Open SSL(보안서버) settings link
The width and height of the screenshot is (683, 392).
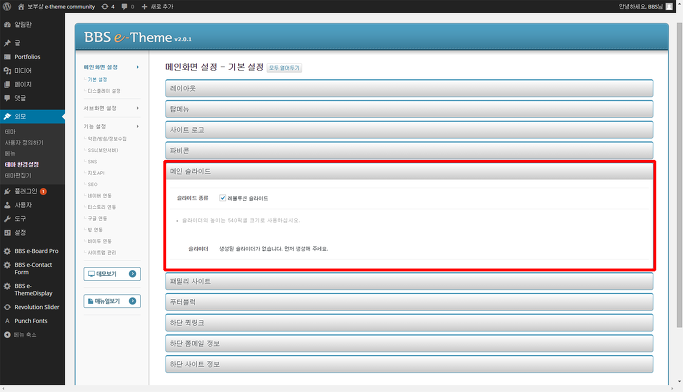point(103,150)
